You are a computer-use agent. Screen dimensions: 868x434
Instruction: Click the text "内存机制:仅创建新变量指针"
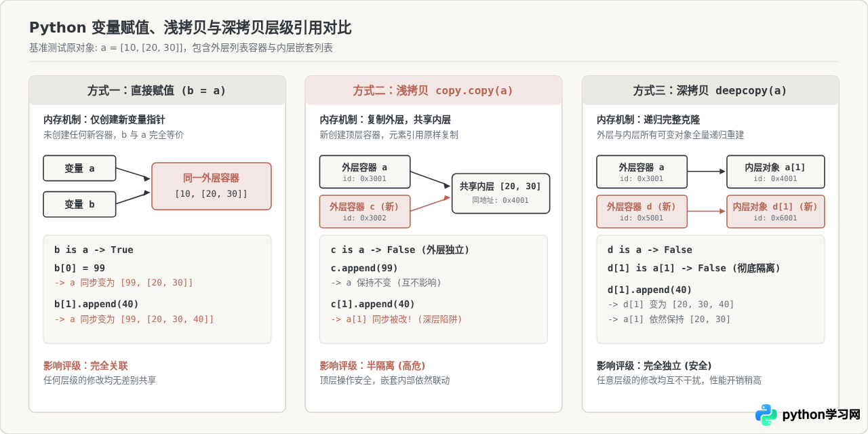click(x=104, y=120)
